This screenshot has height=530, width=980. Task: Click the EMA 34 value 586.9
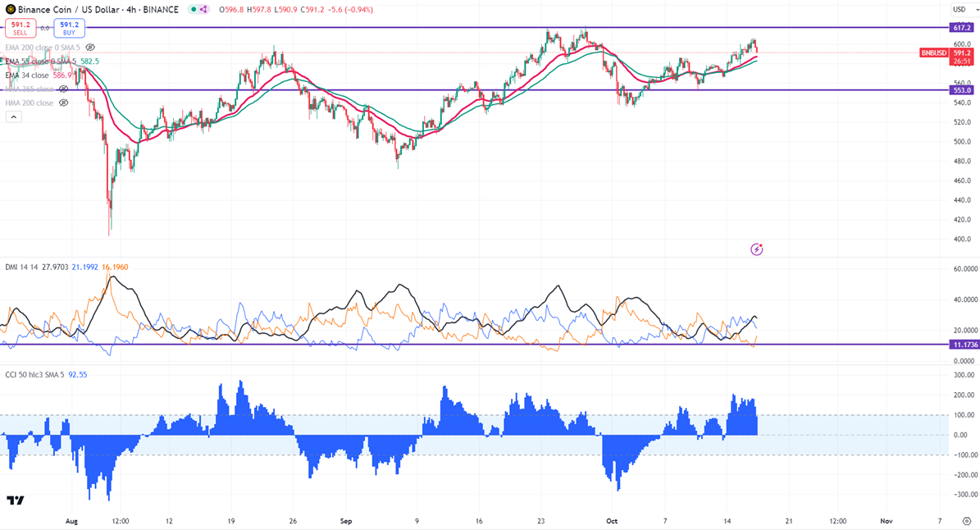62,75
